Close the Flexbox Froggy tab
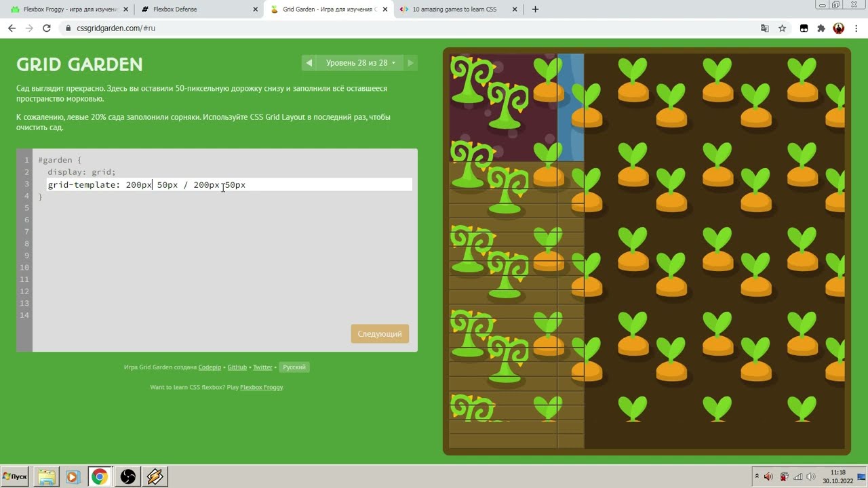Screen dimensions: 868x488 click(125, 9)
